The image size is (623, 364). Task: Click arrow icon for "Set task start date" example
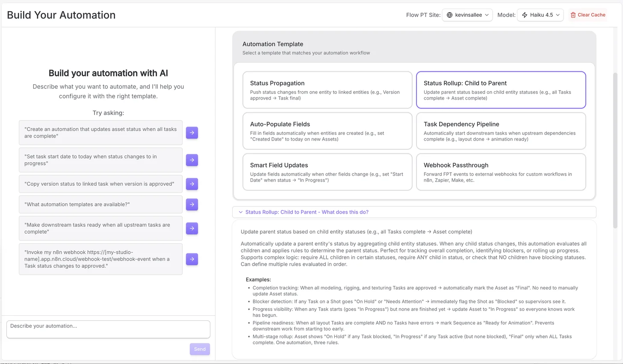pos(192,160)
